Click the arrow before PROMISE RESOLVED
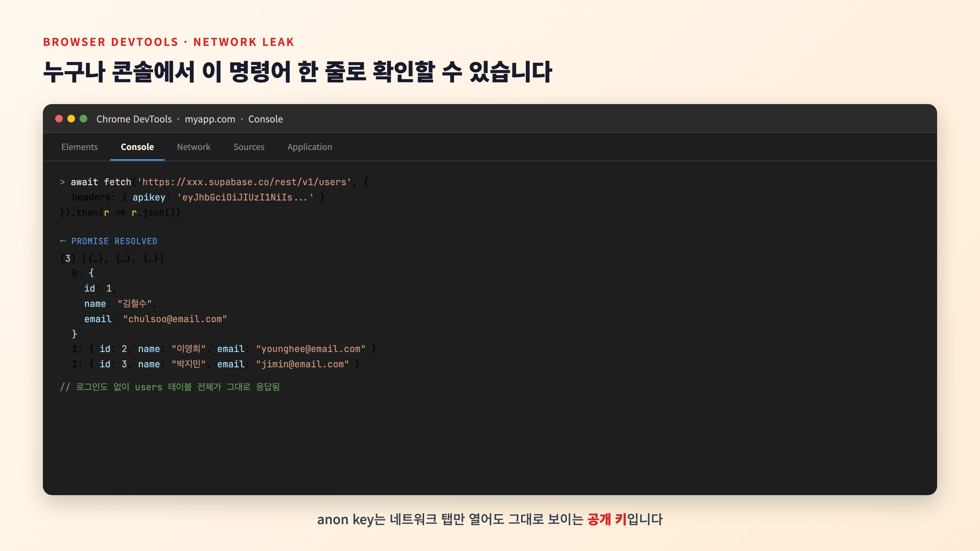The image size is (980, 551). [x=63, y=241]
